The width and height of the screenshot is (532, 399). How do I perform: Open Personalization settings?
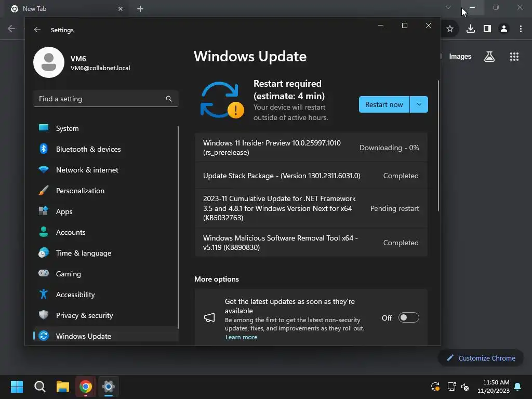105,190
